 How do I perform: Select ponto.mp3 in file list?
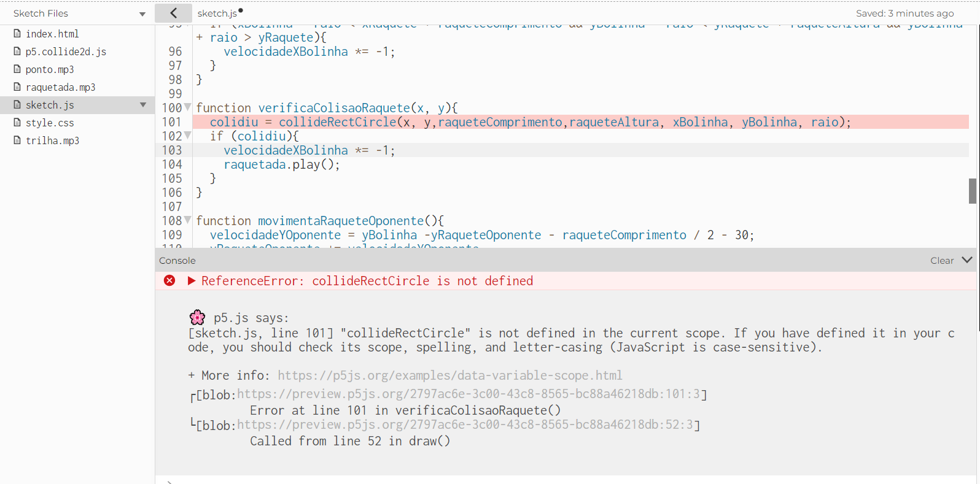tap(50, 69)
